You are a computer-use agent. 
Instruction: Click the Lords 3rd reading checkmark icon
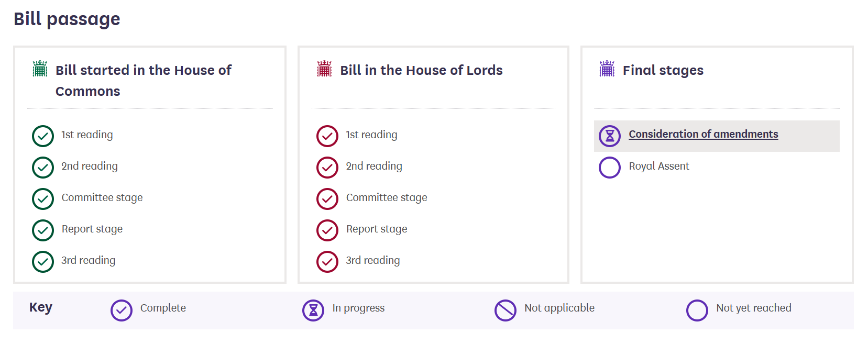(x=327, y=262)
